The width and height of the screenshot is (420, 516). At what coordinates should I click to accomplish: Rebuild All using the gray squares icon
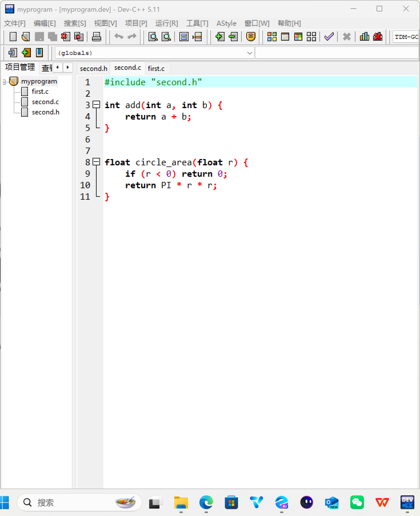coord(311,37)
